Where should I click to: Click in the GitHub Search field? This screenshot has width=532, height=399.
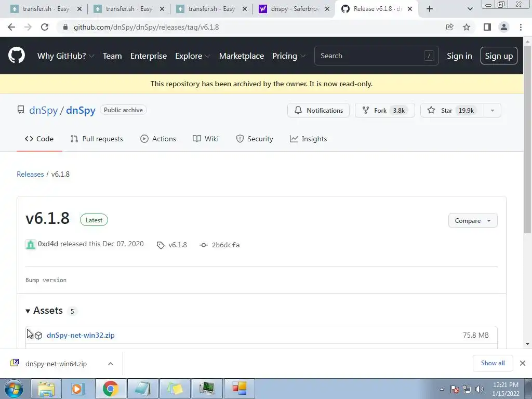tap(376, 56)
